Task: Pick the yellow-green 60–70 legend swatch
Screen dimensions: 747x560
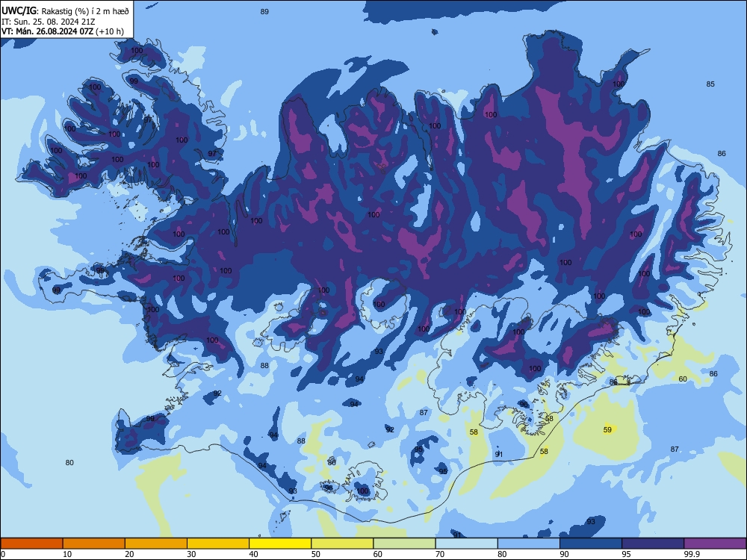Action: [x=404, y=544]
